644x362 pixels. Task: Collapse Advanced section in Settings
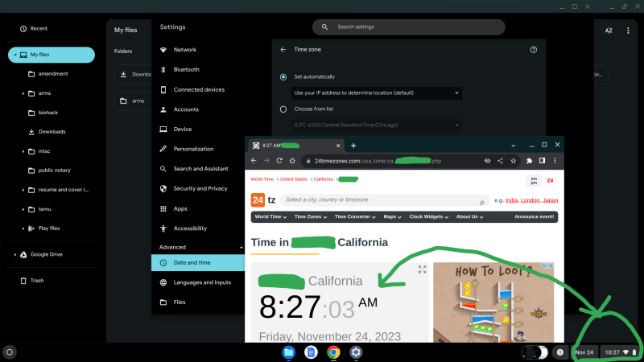coord(241,247)
